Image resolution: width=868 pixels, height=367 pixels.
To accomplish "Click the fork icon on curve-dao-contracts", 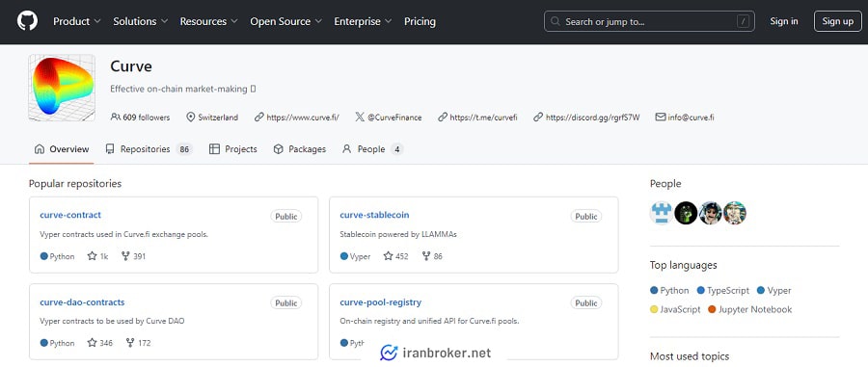I will [x=130, y=343].
